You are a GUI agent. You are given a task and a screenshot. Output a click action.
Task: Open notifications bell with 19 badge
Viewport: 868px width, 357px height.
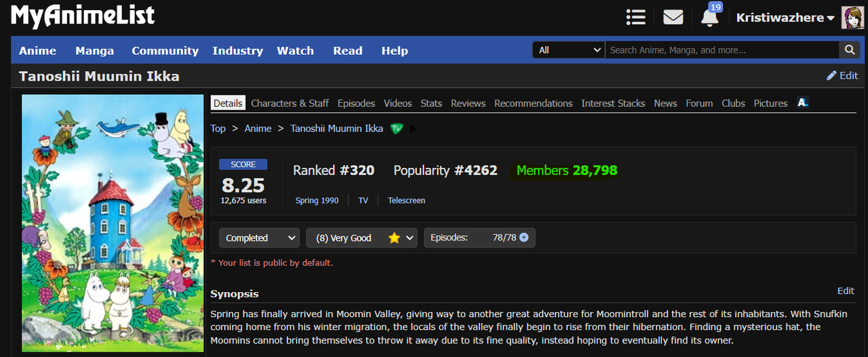pos(710,15)
